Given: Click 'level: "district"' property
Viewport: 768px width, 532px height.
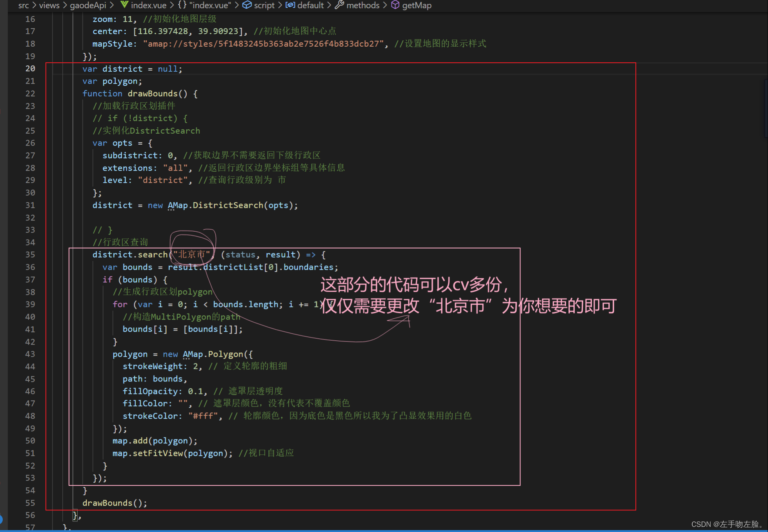Looking at the screenshot, I should (x=145, y=180).
